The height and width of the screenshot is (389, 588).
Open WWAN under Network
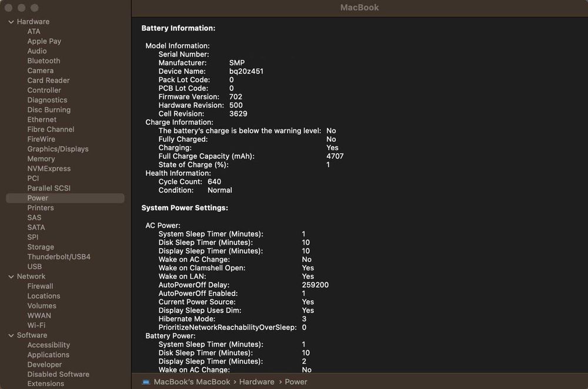point(39,315)
